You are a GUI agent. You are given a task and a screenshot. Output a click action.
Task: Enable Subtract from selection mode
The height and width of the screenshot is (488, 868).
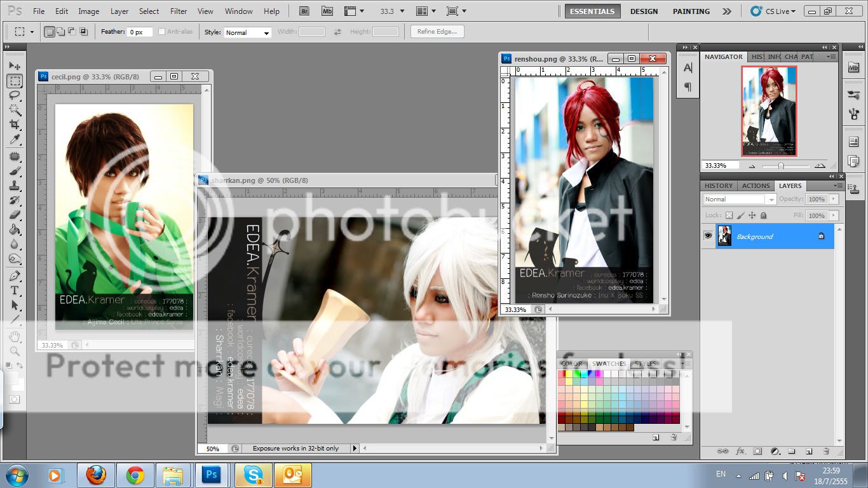pyautogui.click(x=71, y=32)
